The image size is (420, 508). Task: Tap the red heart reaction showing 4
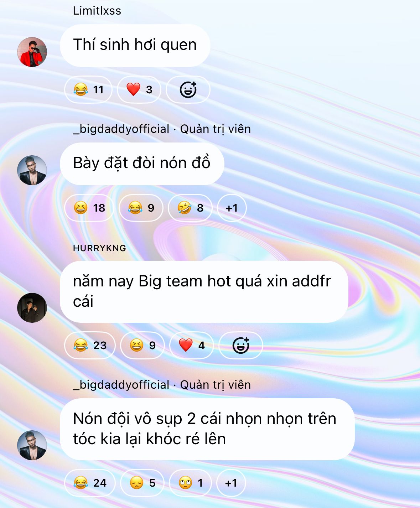pos(192,345)
